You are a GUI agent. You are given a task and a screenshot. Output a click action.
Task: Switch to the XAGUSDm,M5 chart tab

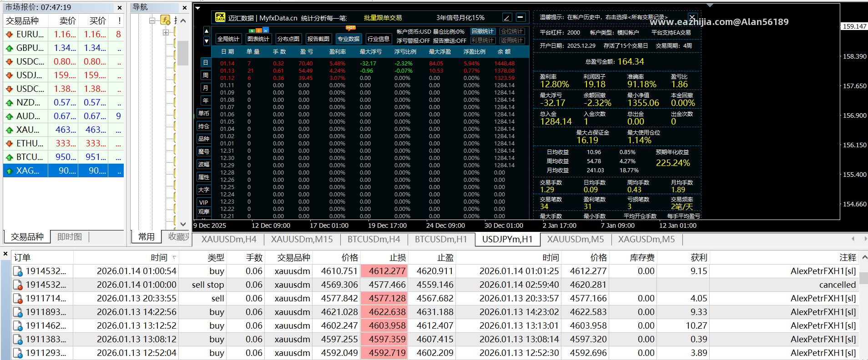646,239
